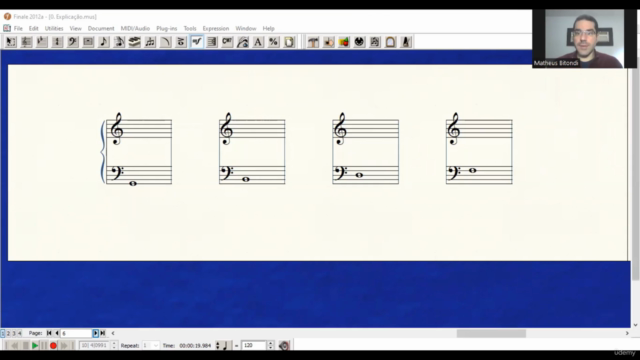Select the HyperScribe tool
640x360 pixels.
[135, 42]
